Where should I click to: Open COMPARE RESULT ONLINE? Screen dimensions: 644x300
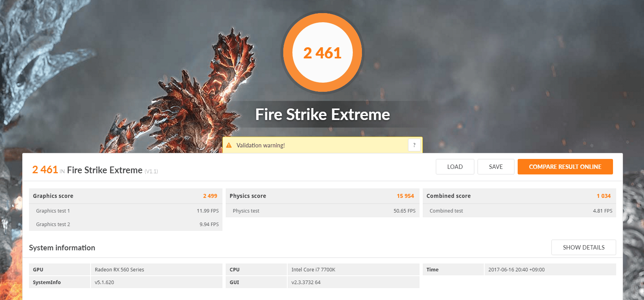pos(565,167)
